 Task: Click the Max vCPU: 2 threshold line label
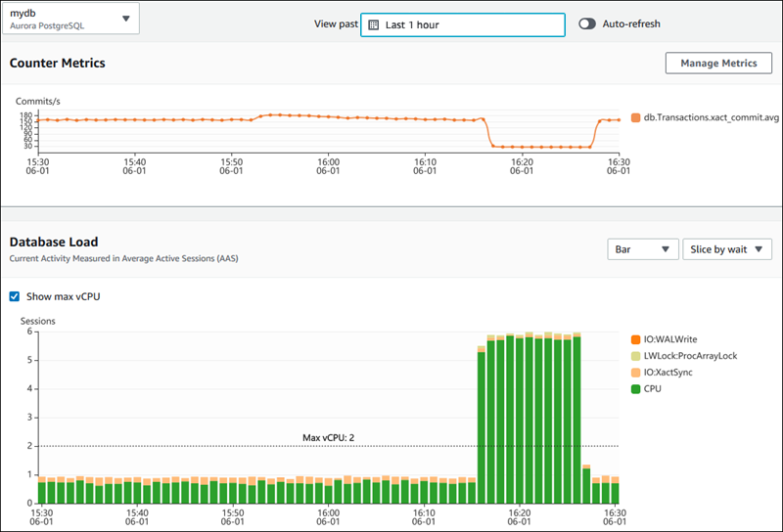(328, 437)
